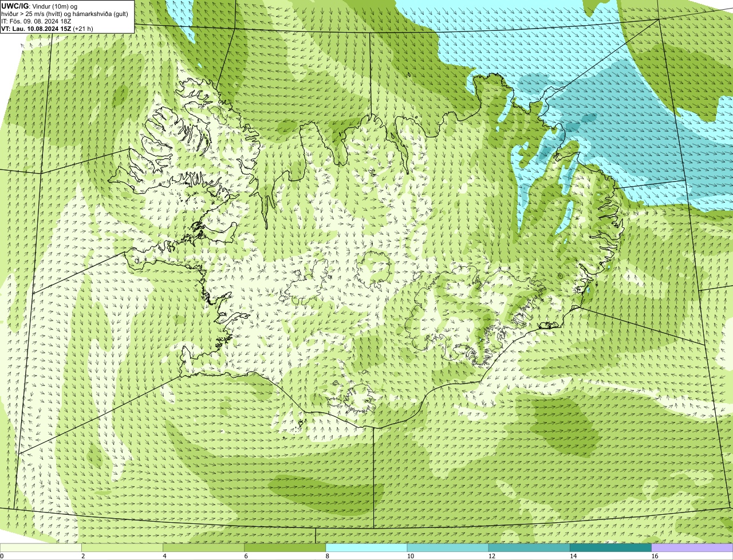The width and height of the screenshot is (733, 560).
Task: Select the 4–6 m/s green swatch
Action: [203, 547]
